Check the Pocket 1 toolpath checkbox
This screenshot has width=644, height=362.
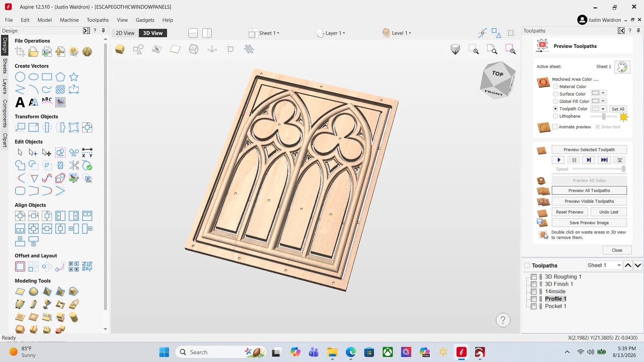[x=534, y=306]
